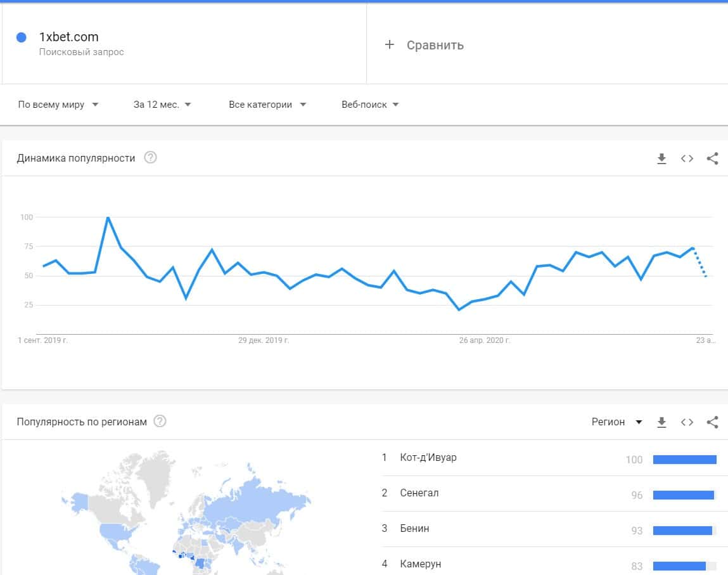Open help icon beside Популярность по регионам
This screenshot has width=728, height=575.
coord(160,422)
